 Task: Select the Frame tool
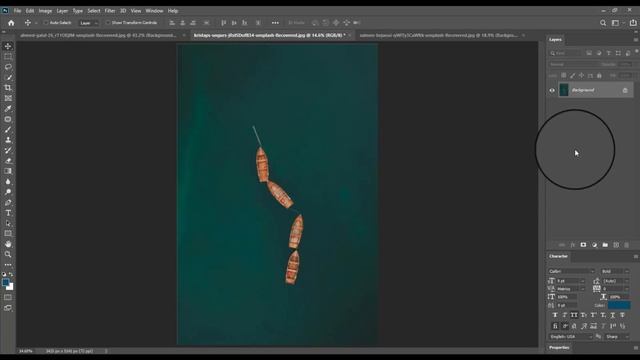coord(8,98)
